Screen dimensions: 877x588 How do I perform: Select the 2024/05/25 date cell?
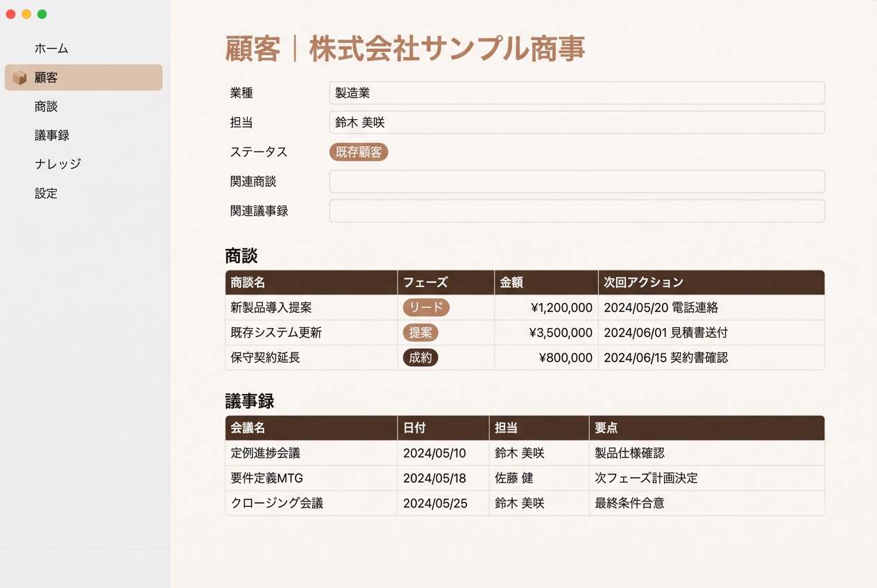click(443, 503)
